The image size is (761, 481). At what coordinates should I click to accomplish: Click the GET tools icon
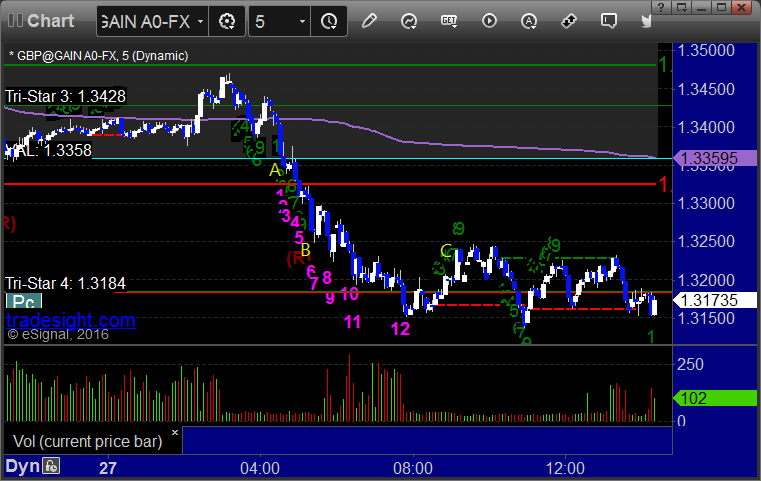(x=449, y=21)
